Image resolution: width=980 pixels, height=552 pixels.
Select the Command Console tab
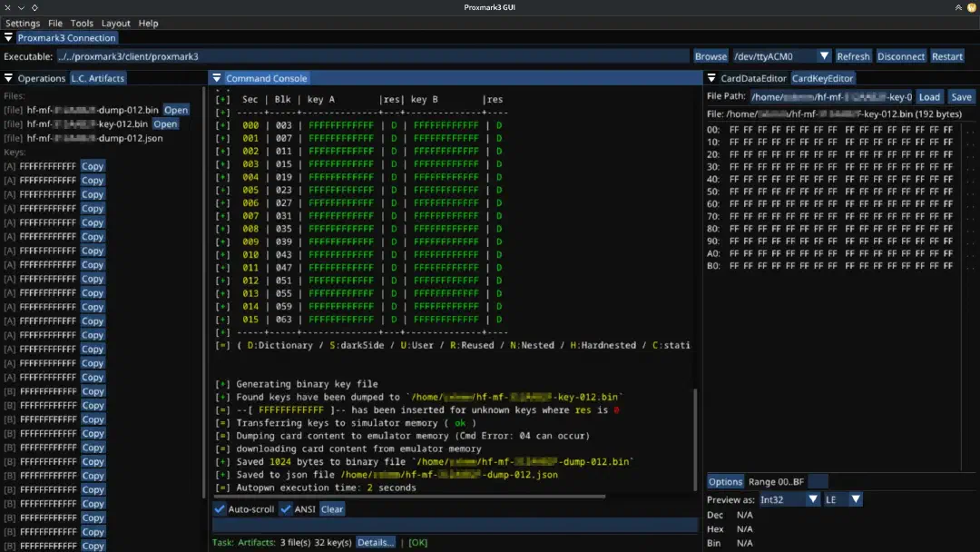click(266, 78)
